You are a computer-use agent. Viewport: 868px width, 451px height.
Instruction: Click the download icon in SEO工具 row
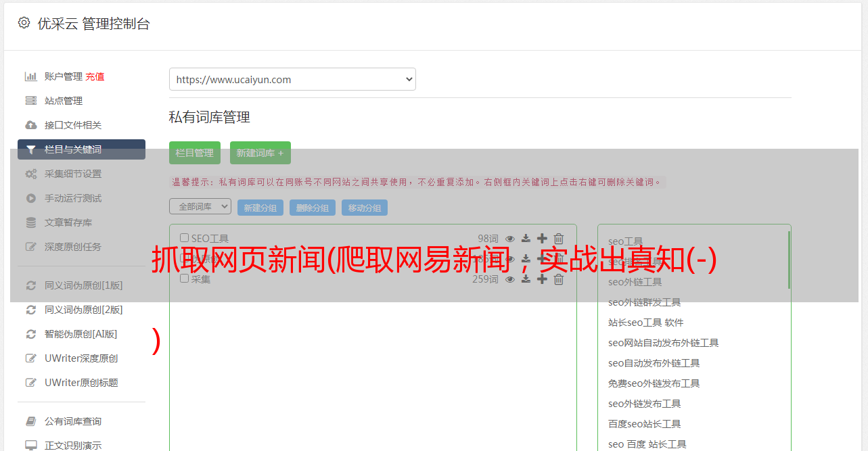[526, 238]
